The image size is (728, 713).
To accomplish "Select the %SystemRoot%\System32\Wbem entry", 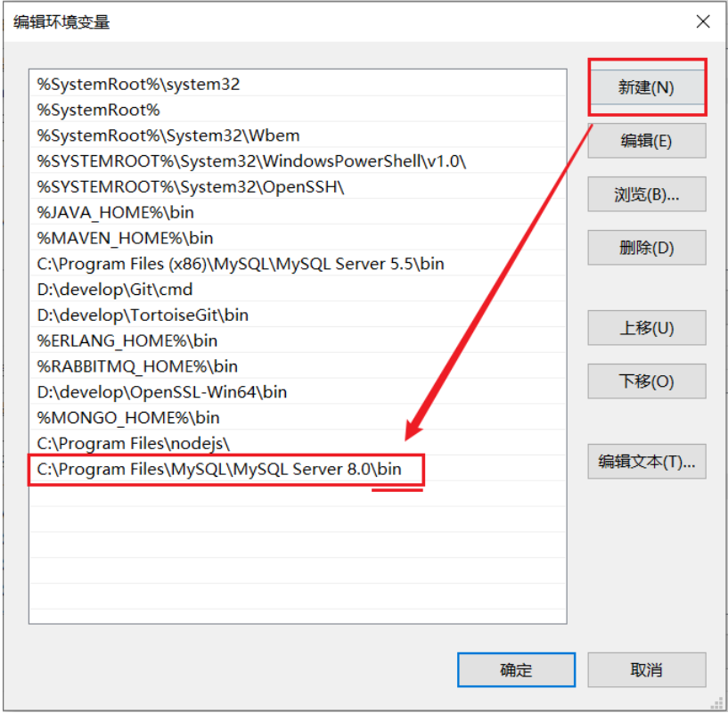I will click(298, 135).
